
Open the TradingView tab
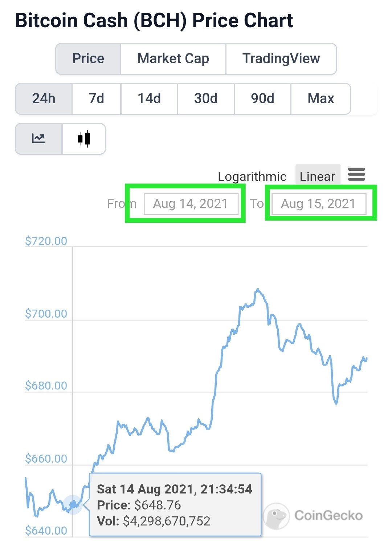[281, 59]
